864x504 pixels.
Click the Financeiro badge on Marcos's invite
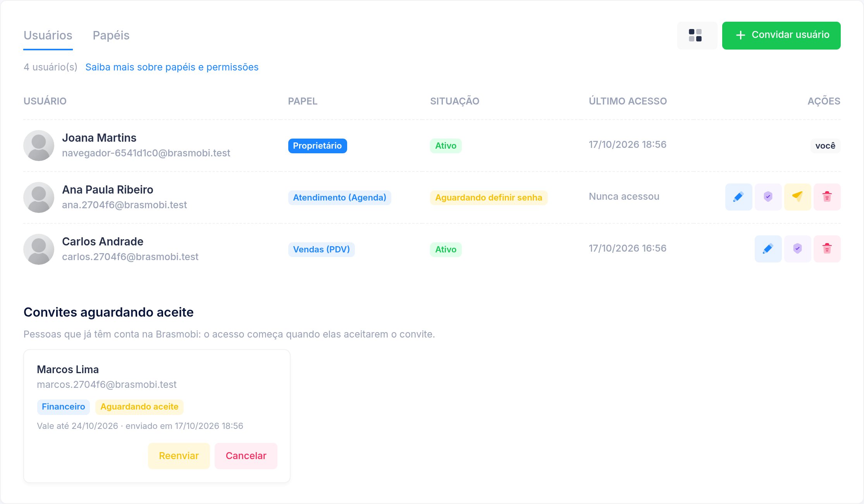coord(63,407)
